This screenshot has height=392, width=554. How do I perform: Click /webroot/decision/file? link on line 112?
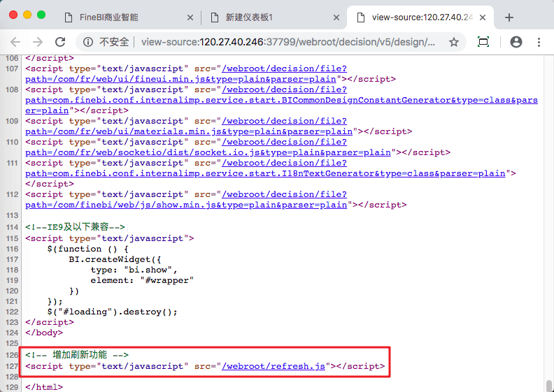[x=285, y=194]
